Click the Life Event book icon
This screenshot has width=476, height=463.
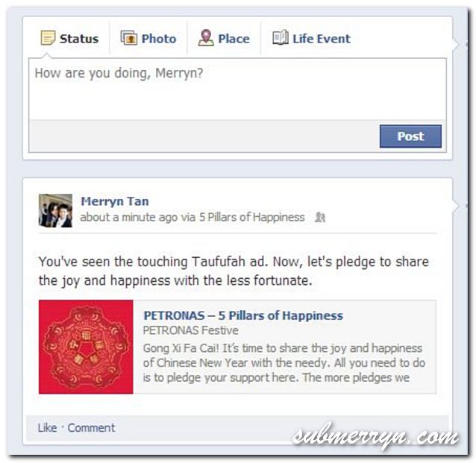pyautogui.click(x=281, y=37)
